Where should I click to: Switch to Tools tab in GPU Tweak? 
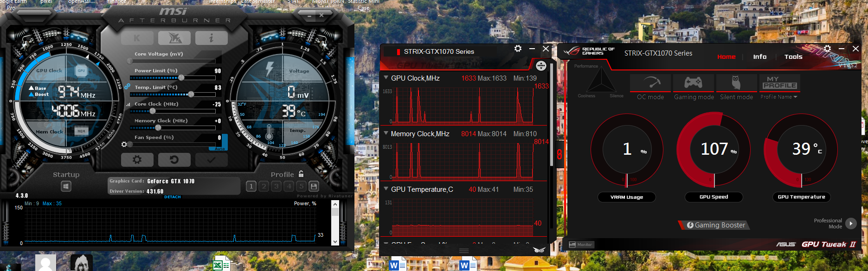[x=793, y=57]
